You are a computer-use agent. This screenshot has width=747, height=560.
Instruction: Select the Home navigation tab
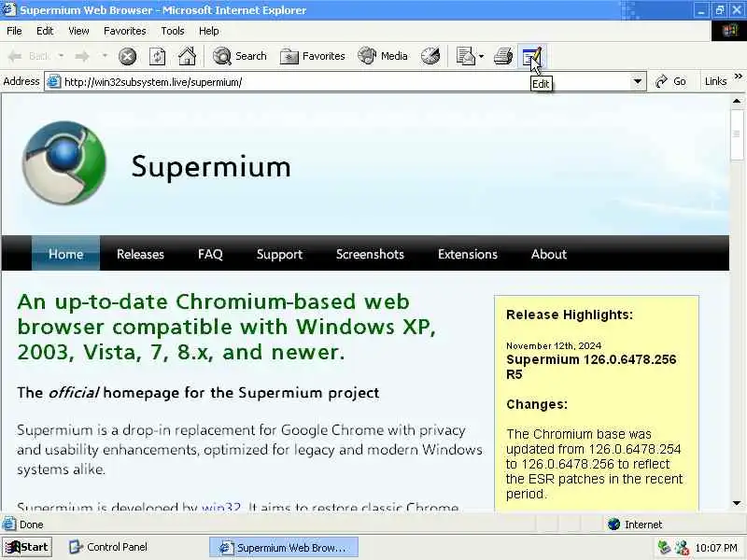[65, 254]
